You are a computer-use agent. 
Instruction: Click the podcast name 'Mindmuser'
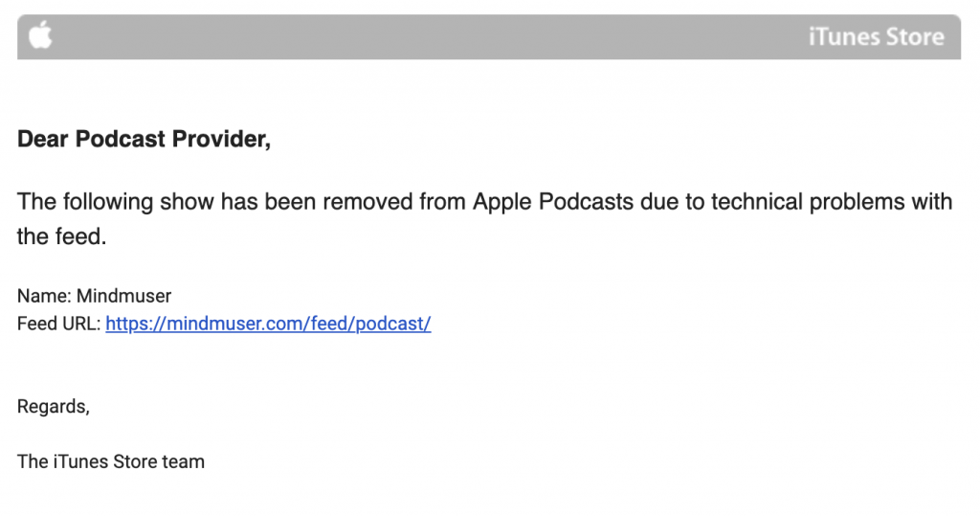123,296
